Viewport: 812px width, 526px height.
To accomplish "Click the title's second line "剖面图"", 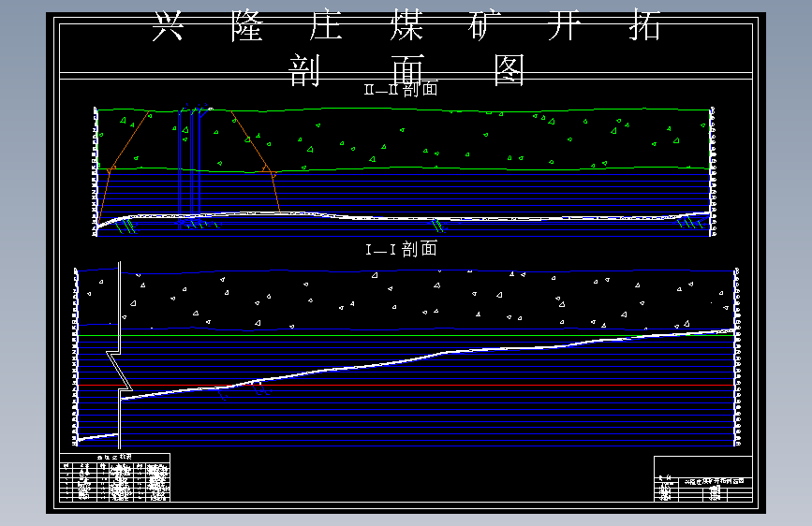I will [x=406, y=70].
